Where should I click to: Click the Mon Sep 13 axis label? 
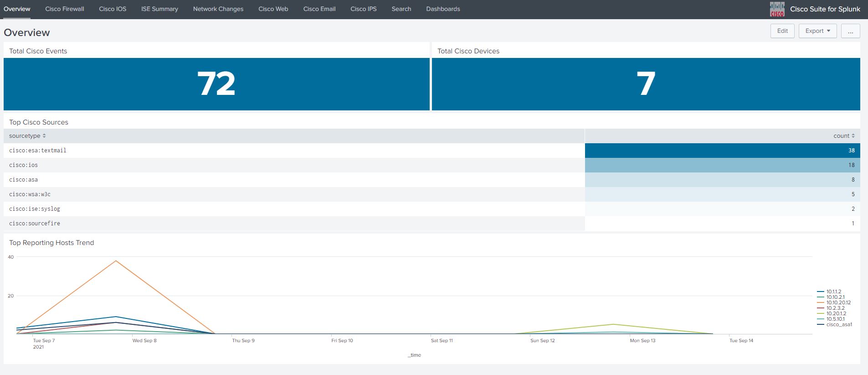tap(642, 341)
